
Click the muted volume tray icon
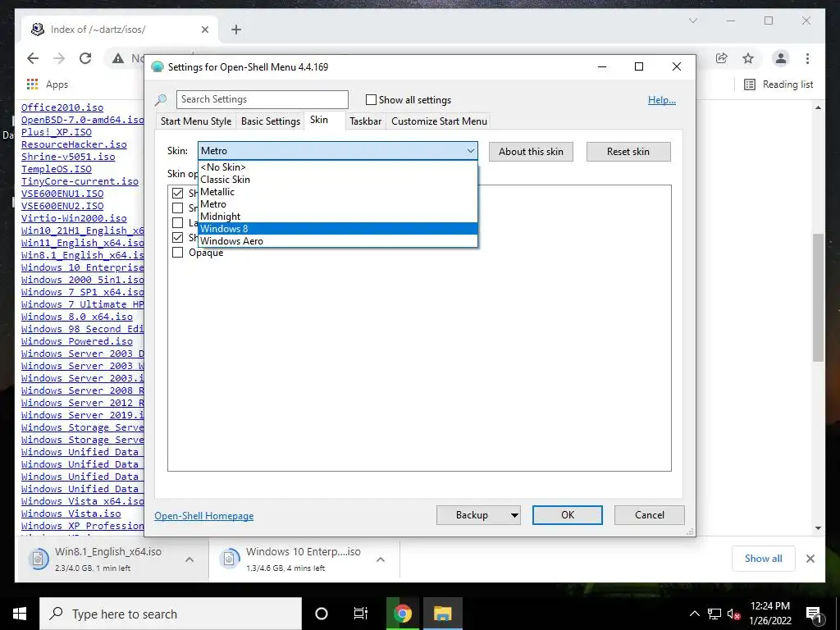[734, 614]
